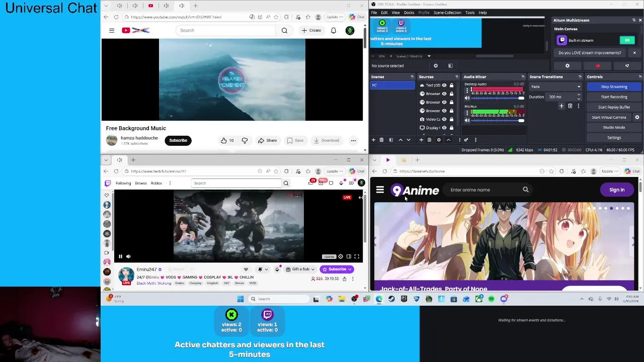Click Stop Streaming in OBS Controls
This screenshot has height=362, width=644.
[614, 87]
